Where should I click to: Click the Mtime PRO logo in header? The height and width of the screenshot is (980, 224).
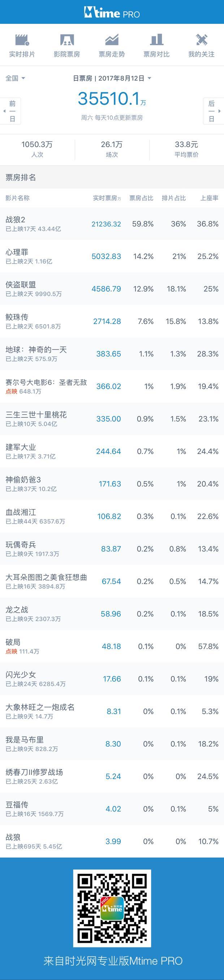[x=112, y=13]
